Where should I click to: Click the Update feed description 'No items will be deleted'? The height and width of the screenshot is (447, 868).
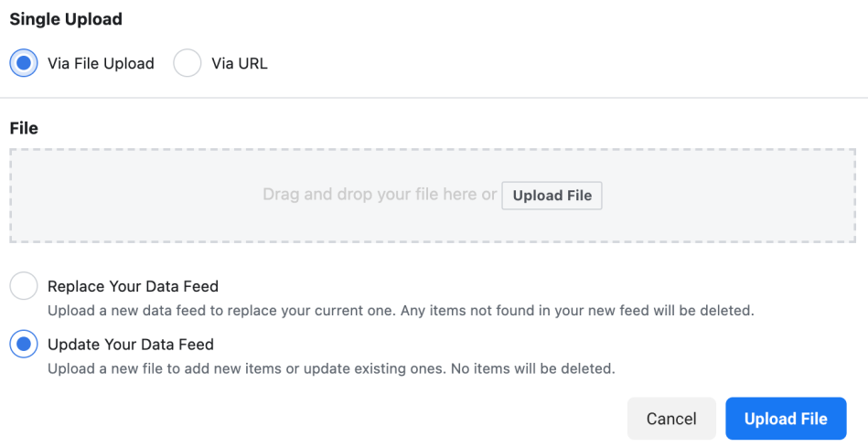pyautogui.click(x=331, y=369)
